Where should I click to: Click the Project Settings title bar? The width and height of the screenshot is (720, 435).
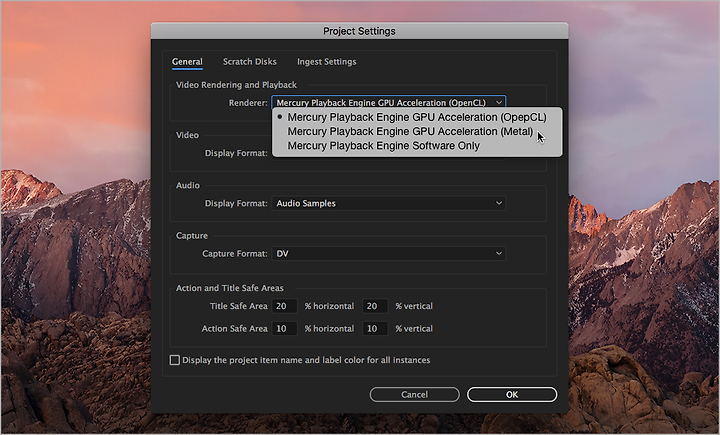tap(359, 31)
